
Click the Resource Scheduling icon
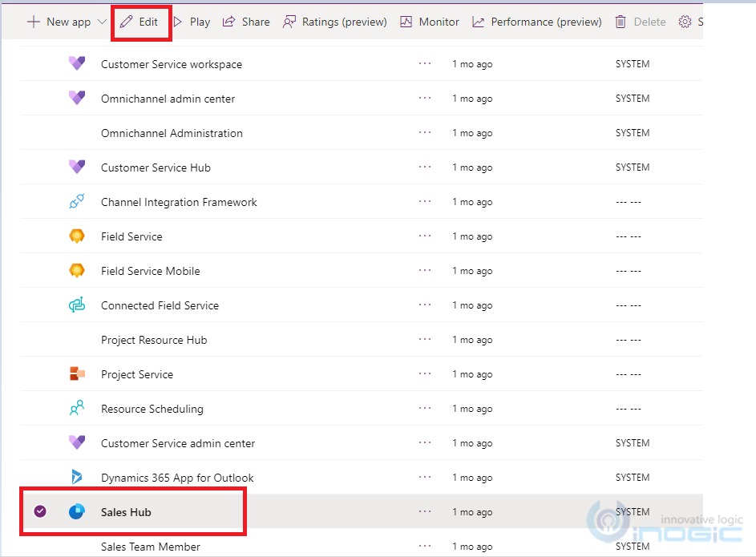pyautogui.click(x=77, y=409)
